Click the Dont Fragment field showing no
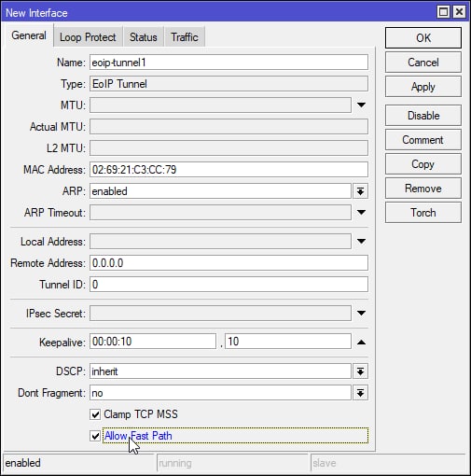Image resolution: width=471 pixels, height=476 pixels. pyautogui.click(x=220, y=393)
